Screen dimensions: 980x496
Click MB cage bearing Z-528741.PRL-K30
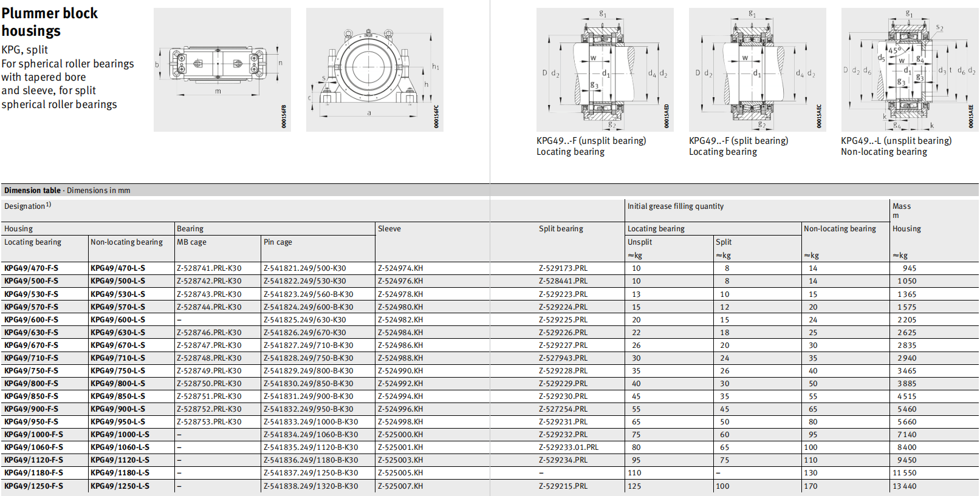[x=209, y=268]
